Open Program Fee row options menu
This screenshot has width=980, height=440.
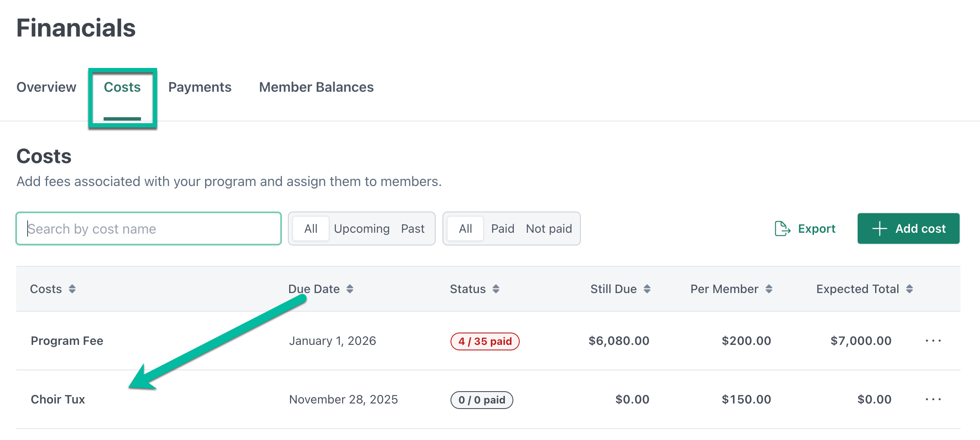click(x=933, y=341)
